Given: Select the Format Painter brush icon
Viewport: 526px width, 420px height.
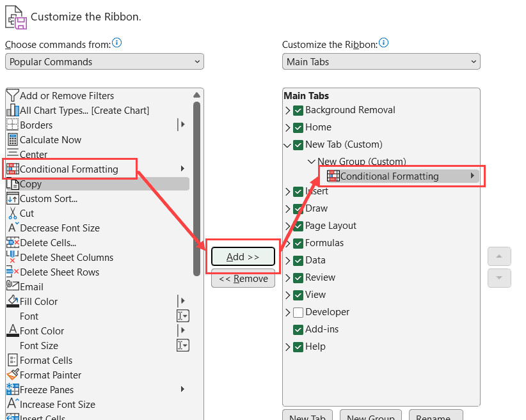Looking at the screenshot, I should [12, 375].
